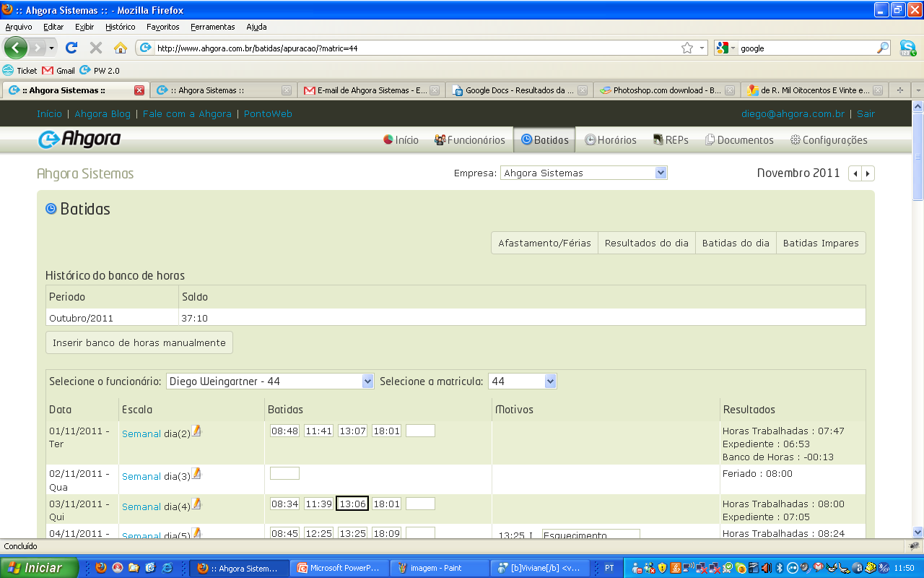Image resolution: width=924 pixels, height=578 pixels.
Task: Switch to imagem - Paint taskbar item
Action: 439,568
